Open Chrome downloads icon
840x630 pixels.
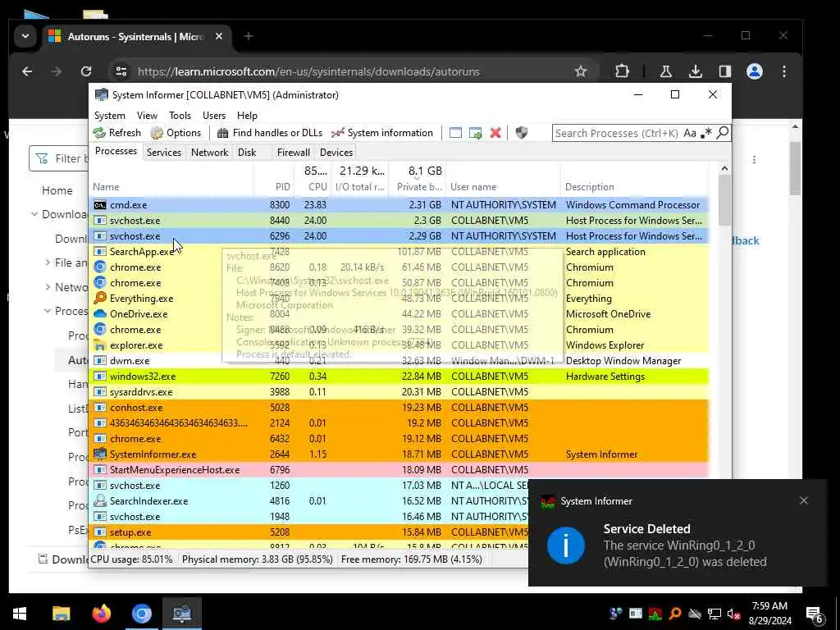coord(696,71)
